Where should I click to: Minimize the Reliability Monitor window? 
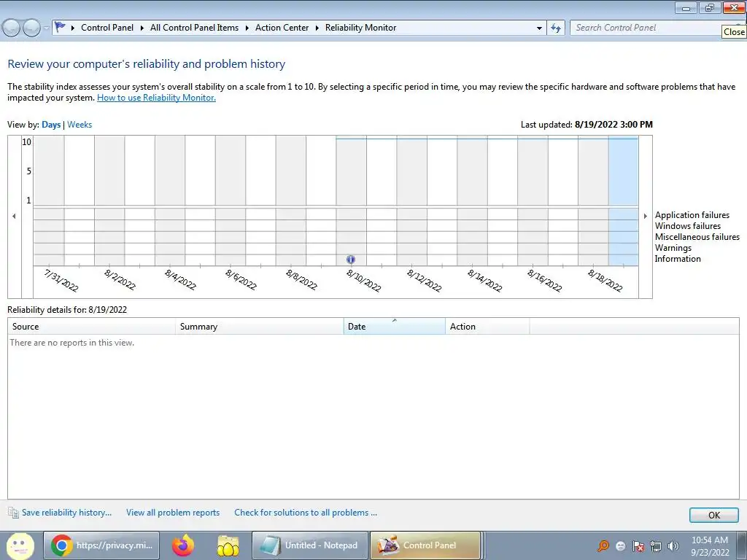tap(686, 7)
